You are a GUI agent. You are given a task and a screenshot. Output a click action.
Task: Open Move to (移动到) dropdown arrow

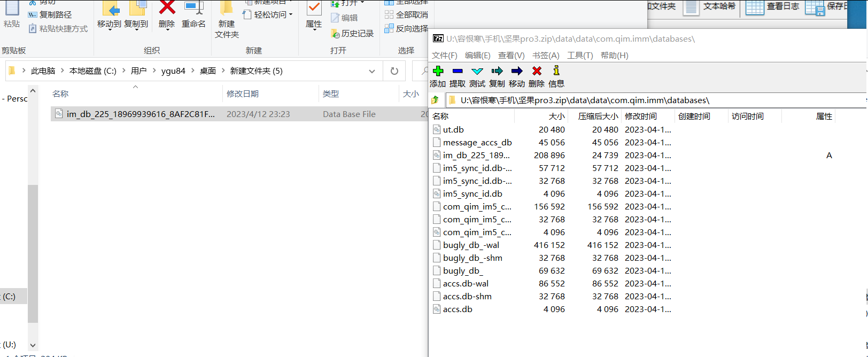coord(110,29)
